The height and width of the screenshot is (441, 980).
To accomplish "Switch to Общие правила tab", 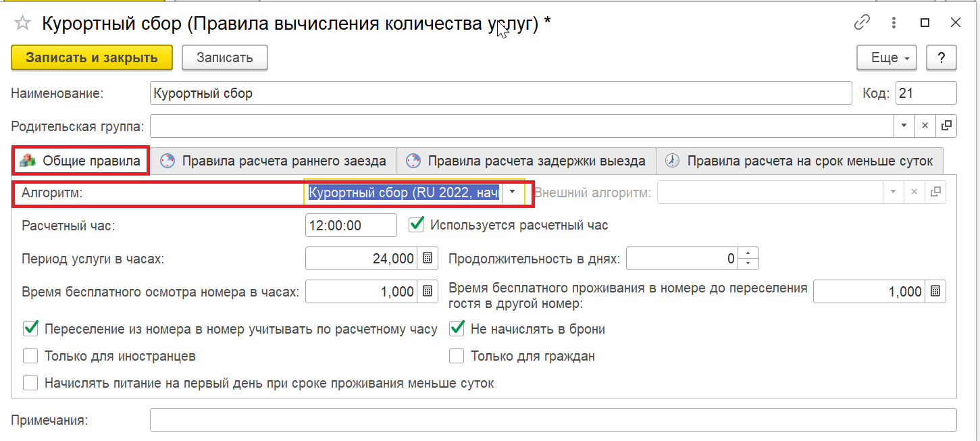I will point(81,161).
